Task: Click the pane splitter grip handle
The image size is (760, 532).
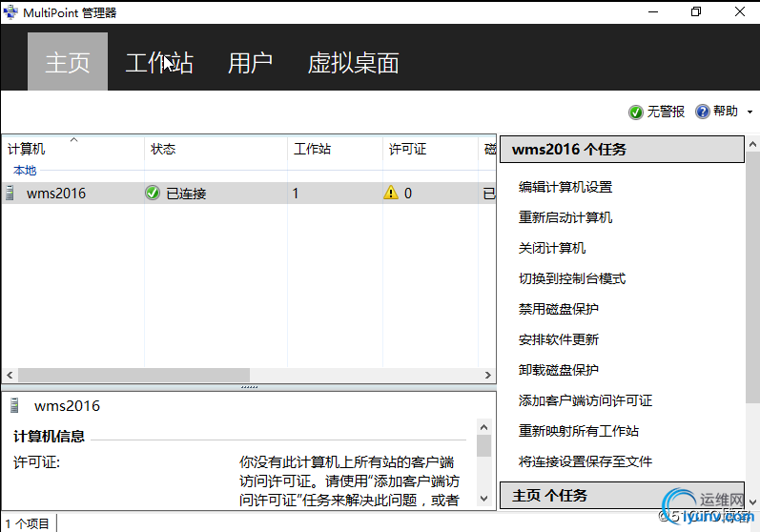Action: pos(249,387)
